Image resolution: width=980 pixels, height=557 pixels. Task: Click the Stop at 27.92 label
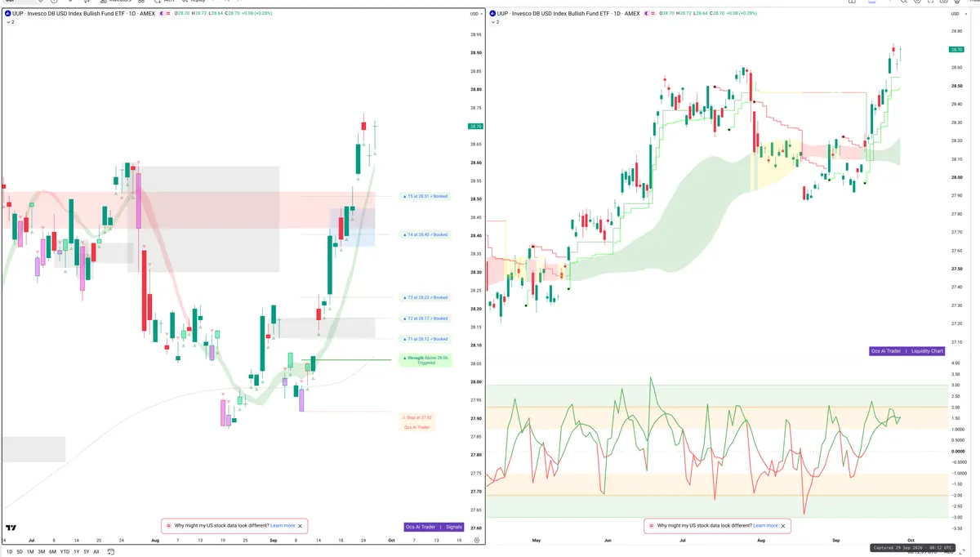pyautogui.click(x=417, y=417)
